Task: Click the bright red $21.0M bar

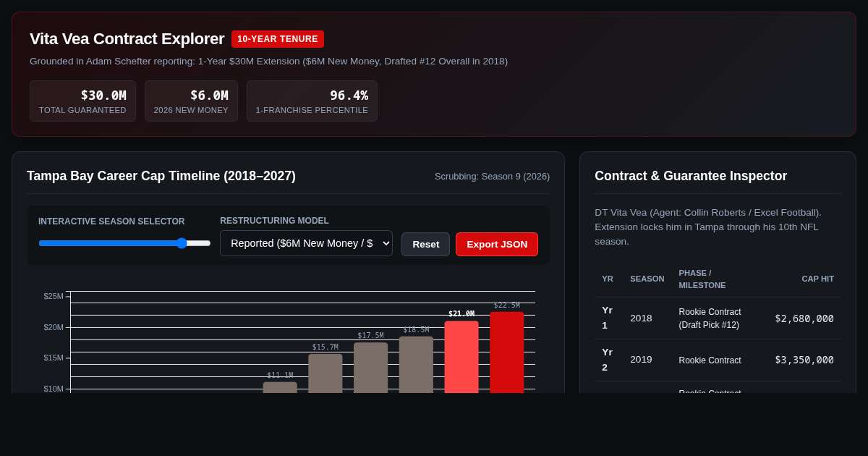Action: pos(461,357)
